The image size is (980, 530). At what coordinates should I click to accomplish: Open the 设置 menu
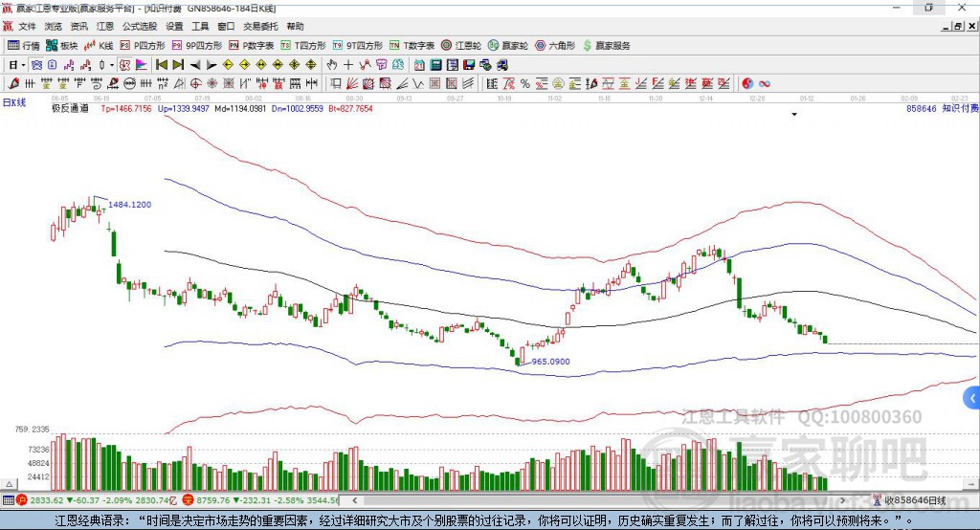[x=174, y=26]
